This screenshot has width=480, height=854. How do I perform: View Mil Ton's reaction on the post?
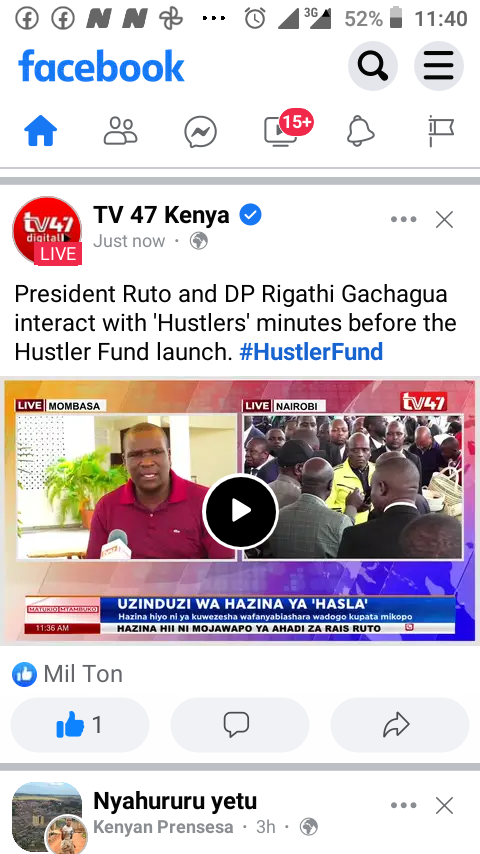pyautogui.click(x=68, y=674)
